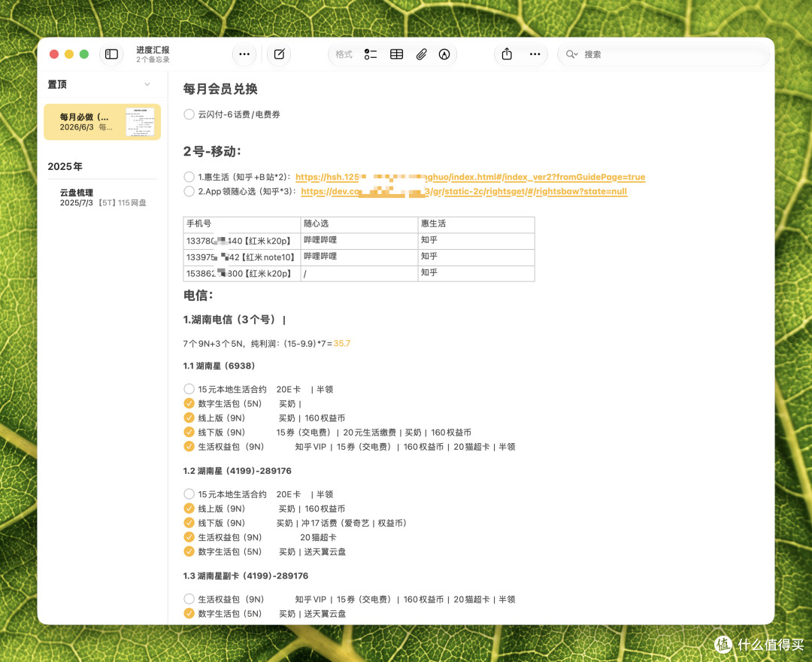Viewport: 812px width, 662px height.
Task: Click the 1.2 湖南星(4199)-289176 subheading
Action: (x=237, y=472)
